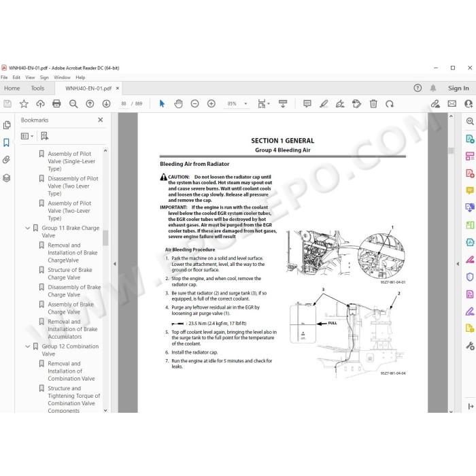Expand right pane with arrow icon
476x476 pixels.
[x=471, y=406]
